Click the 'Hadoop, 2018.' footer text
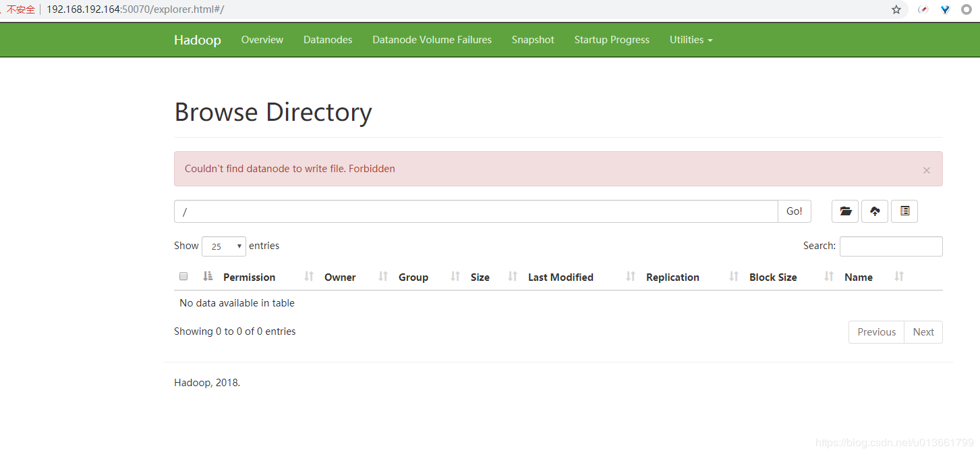The width and height of the screenshot is (980, 455). click(x=207, y=383)
